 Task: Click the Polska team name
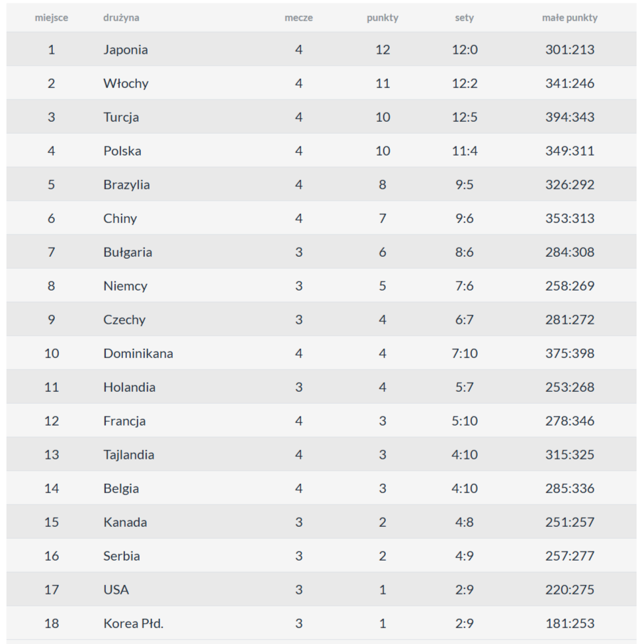tap(122, 151)
